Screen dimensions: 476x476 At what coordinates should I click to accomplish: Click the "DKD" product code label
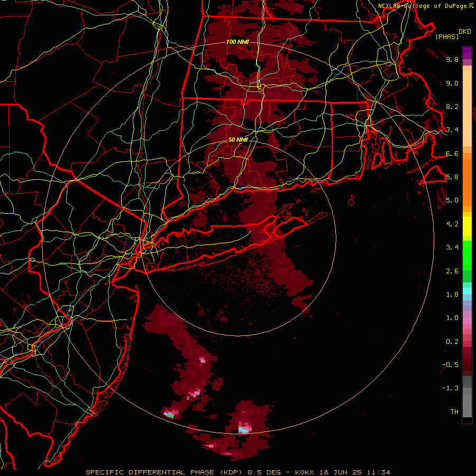click(x=465, y=32)
